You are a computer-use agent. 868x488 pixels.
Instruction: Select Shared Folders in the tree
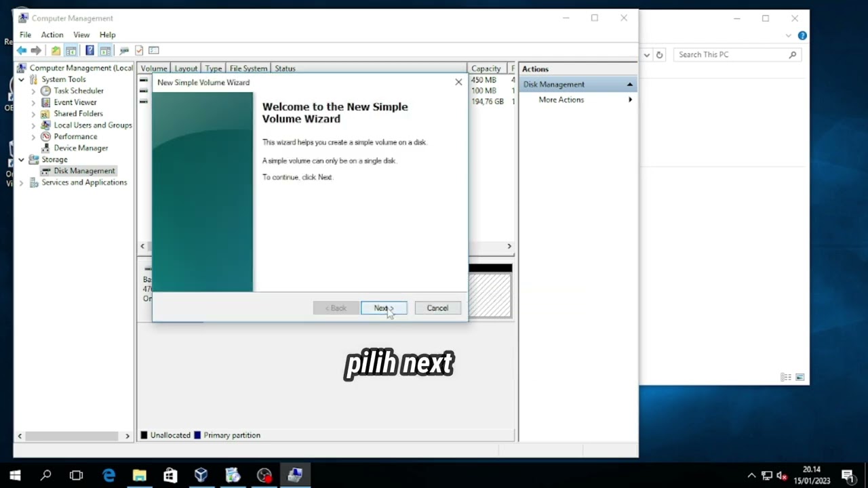tap(79, 114)
